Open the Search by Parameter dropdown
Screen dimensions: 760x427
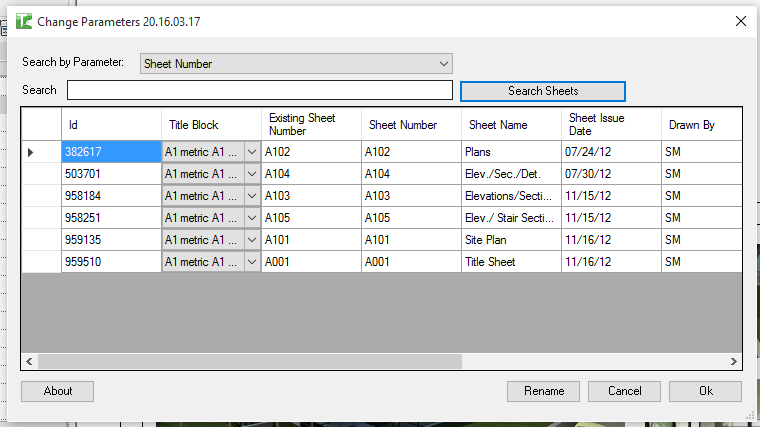297,63
